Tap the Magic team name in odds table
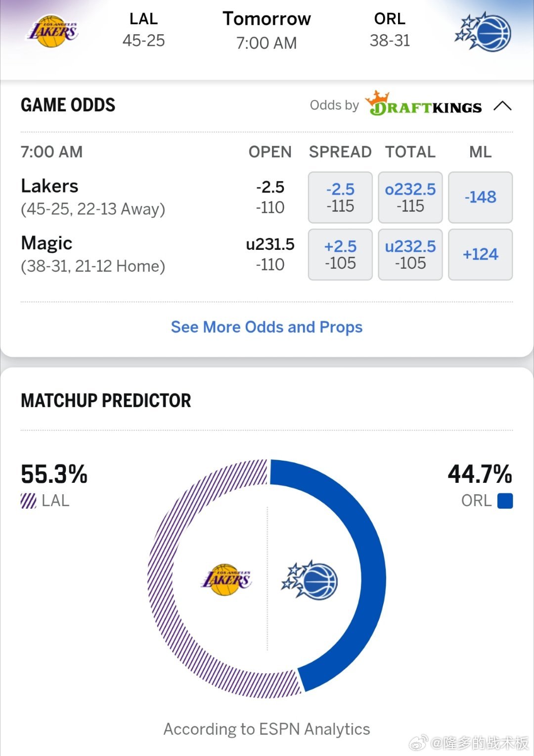The image size is (534, 756). (47, 243)
